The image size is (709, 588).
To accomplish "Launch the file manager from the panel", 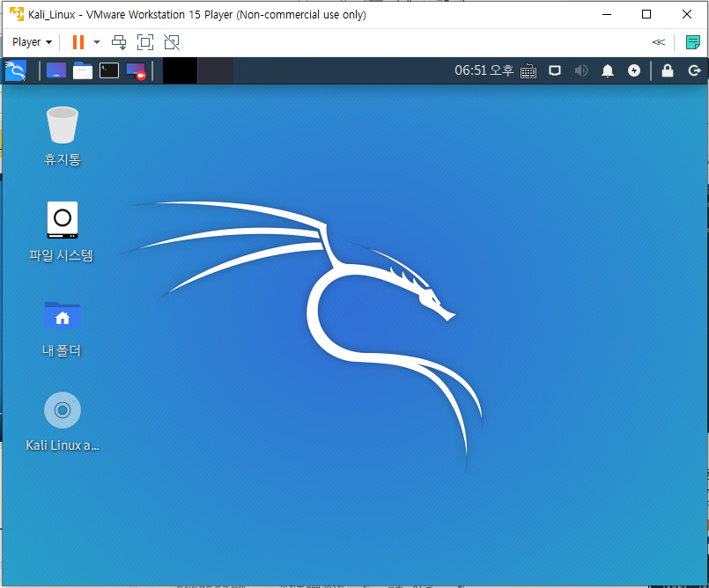I will pos(83,70).
